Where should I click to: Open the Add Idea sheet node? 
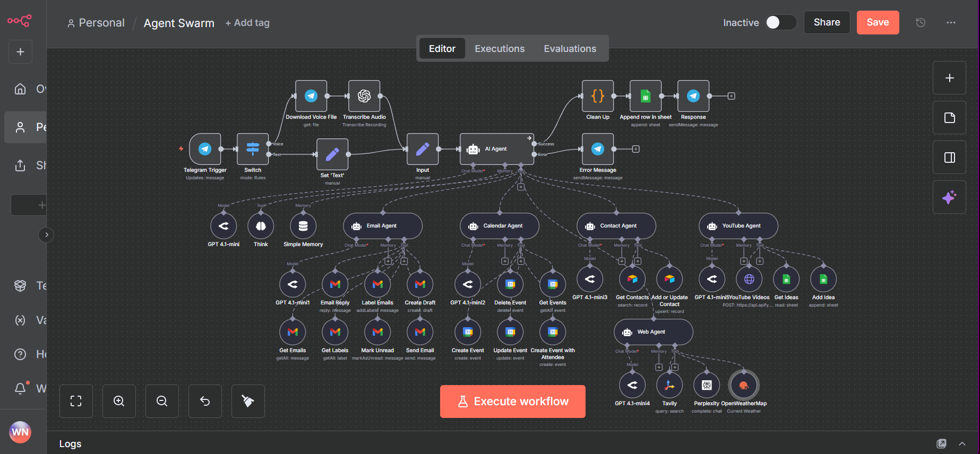[823, 279]
